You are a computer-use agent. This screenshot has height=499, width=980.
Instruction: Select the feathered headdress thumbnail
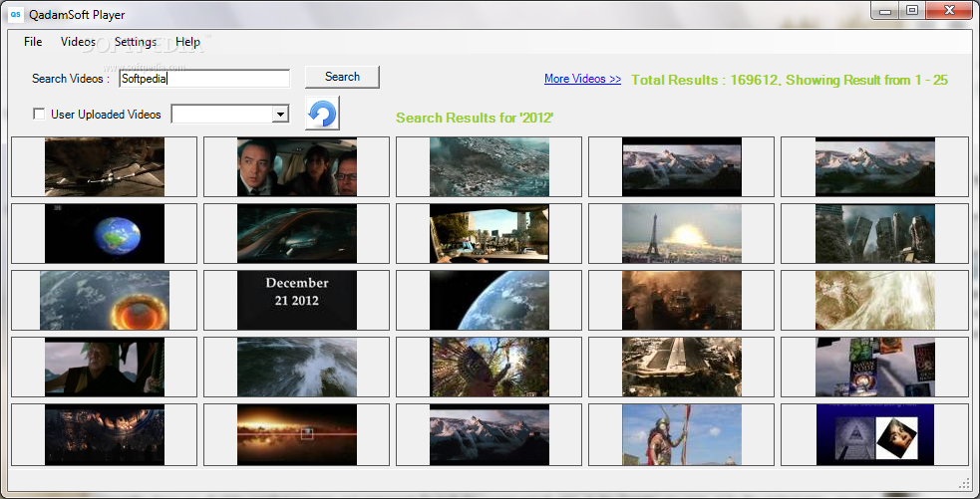click(x=490, y=368)
